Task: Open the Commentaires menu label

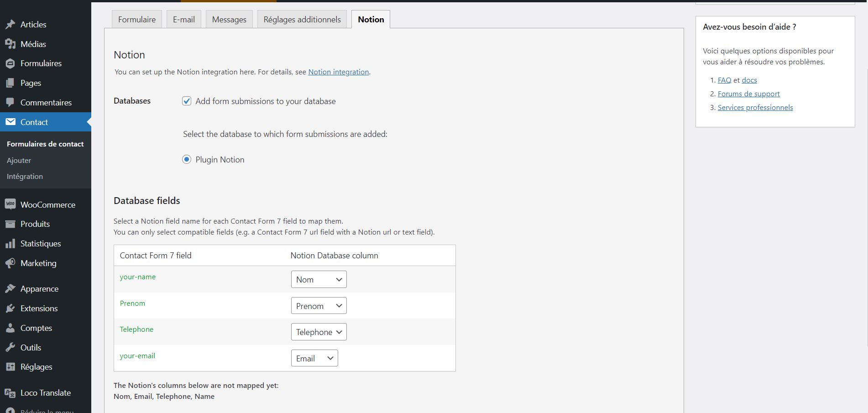Action: pyautogui.click(x=46, y=103)
